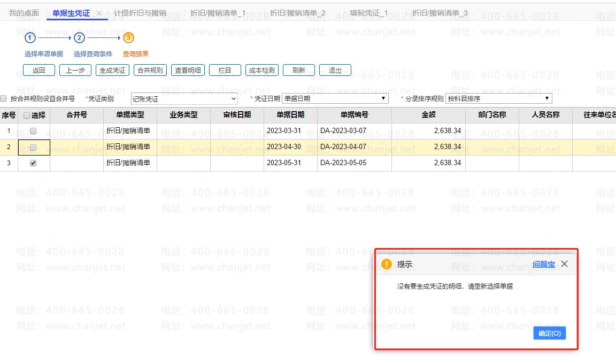Viewport: 616px width, 364px height.
Task: Close the 提示 dialog with X
Action: (564, 264)
